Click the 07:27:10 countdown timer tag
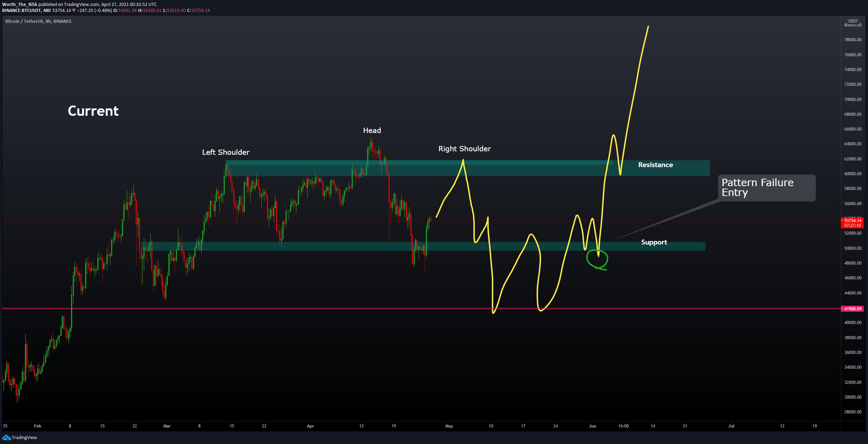 click(853, 226)
